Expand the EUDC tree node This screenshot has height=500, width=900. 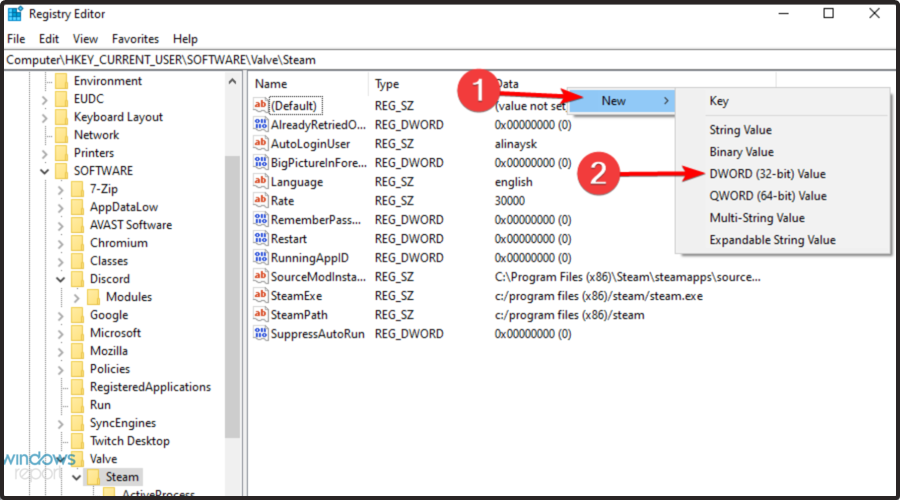tap(44, 100)
